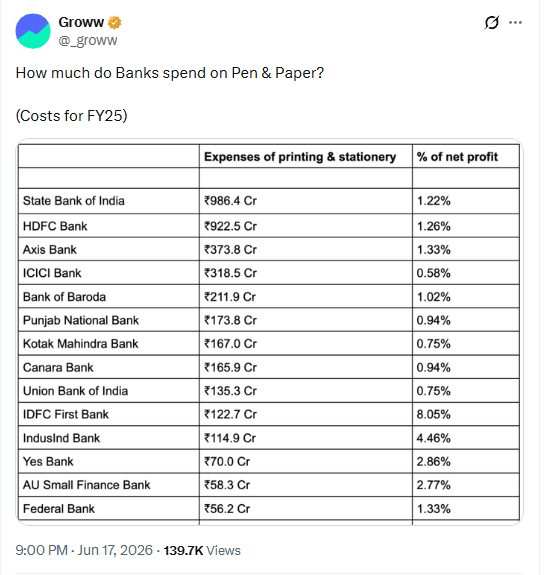The width and height of the screenshot is (546, 575).
Task: Open the bank expenses table image
Action: (270, 332)
